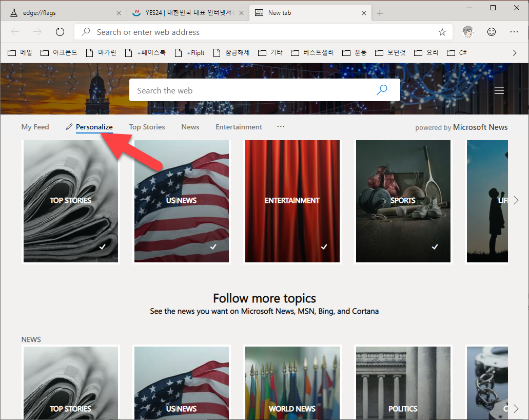
Task: Click the web search magnifier button
Action: click(x=382, y=90)
